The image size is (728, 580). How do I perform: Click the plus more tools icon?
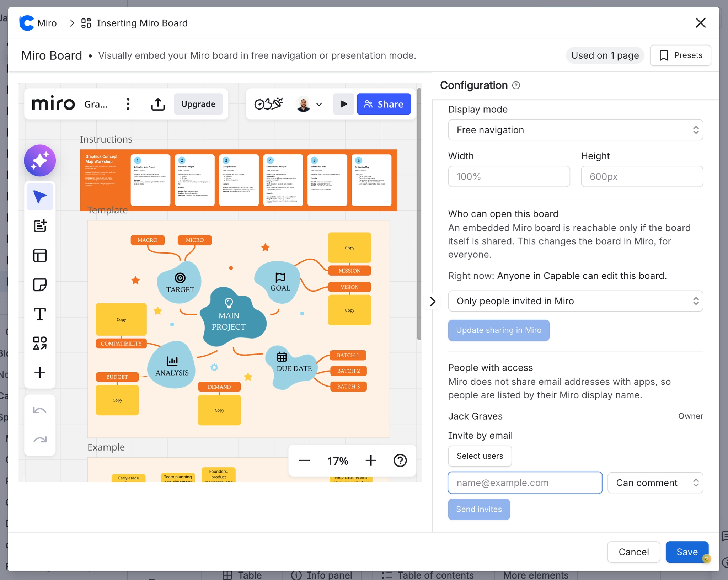(x=40, y=372)
